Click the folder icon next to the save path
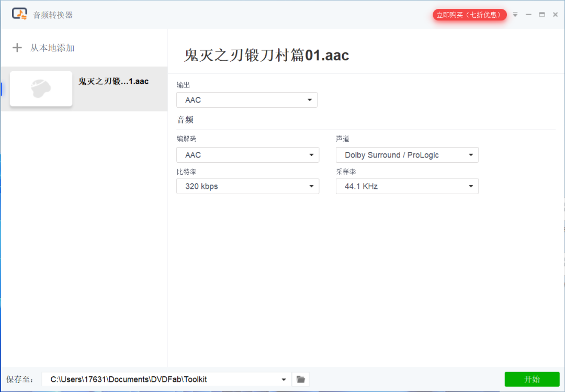 point(300,379)
